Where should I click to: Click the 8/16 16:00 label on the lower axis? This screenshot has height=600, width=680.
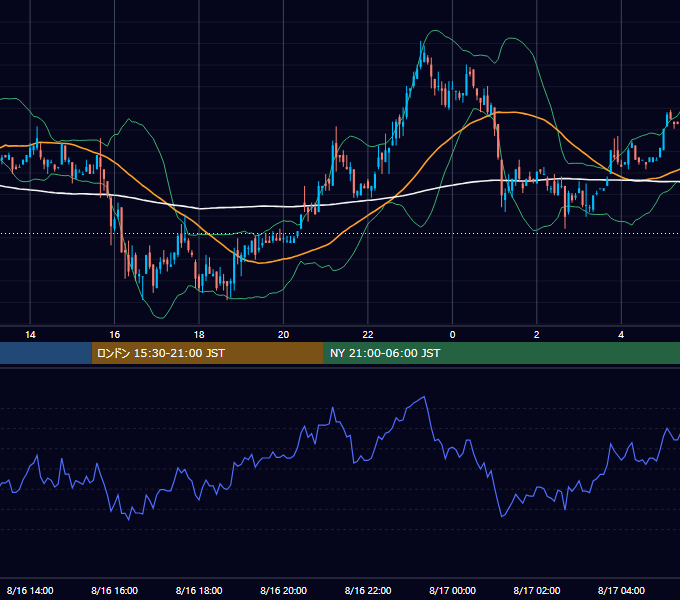coord(114,590)
